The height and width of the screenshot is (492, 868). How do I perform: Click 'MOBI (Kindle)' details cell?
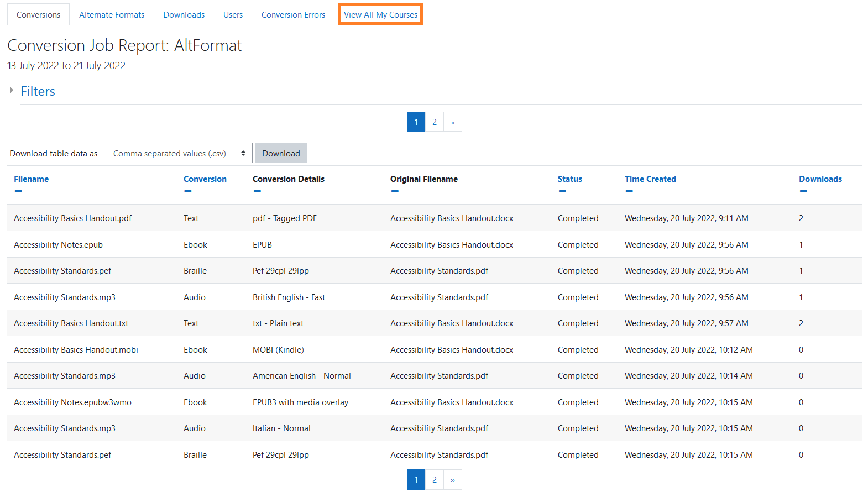278,350
